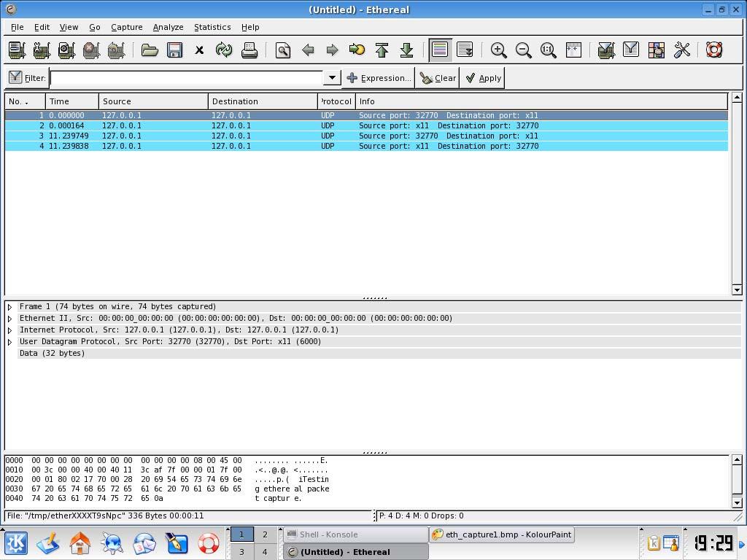Open the View menu
This screenshot has width=747, height=560.
pos(69,27)
